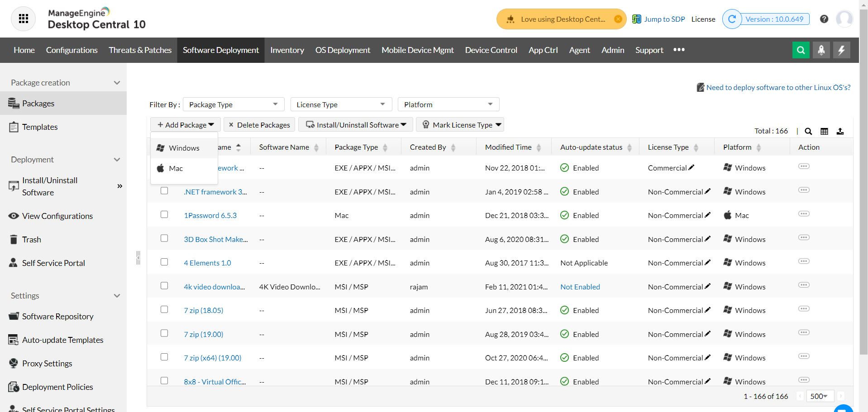Check the box for 1Password 6.5.3

tap(164, 215)
